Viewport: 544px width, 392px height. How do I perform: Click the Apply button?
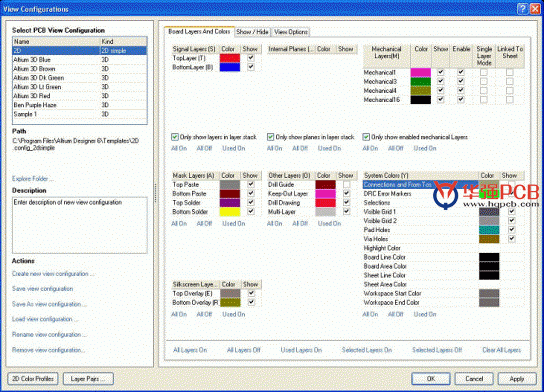517,379
